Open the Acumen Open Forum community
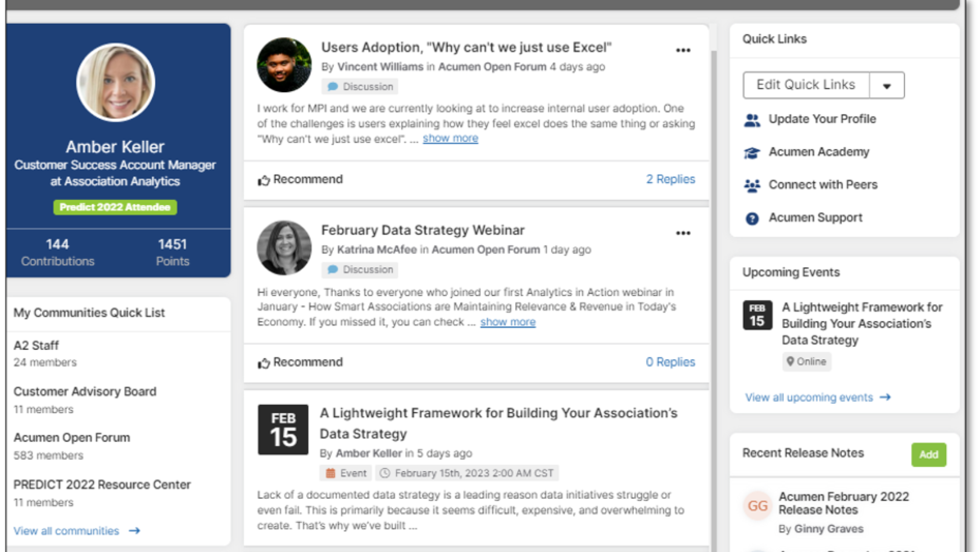The height and width of the screenshot is (552, 980). tap(72, 438)
